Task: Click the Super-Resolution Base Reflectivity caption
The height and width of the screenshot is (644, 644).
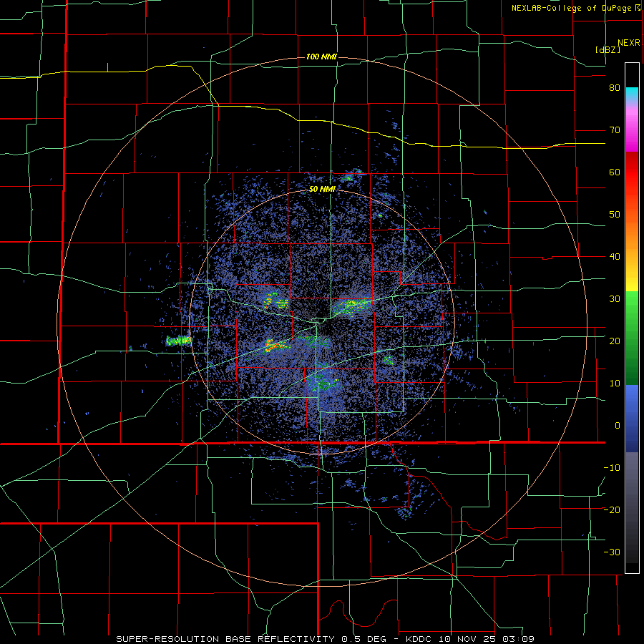Action: coord(326,639)
